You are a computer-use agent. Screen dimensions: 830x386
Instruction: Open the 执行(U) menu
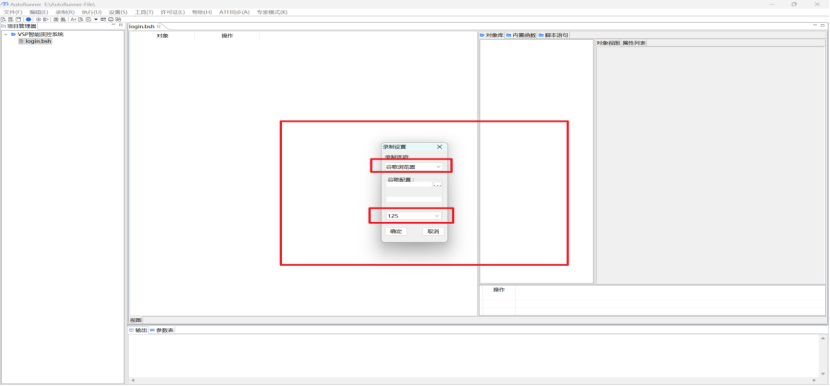pos(92,12)
